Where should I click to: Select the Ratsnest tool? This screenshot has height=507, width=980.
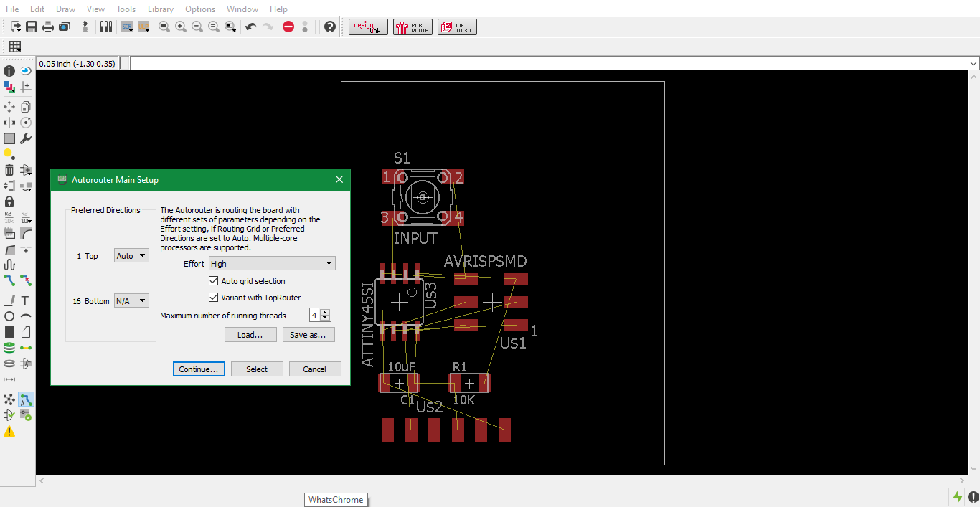(x=9, y=399)
